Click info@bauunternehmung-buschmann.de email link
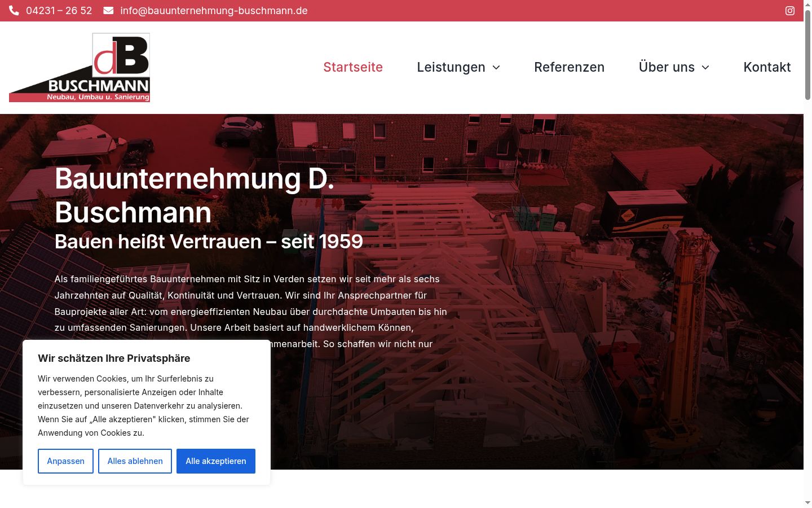Screen dimensions: 812x508 click(214, 11)
